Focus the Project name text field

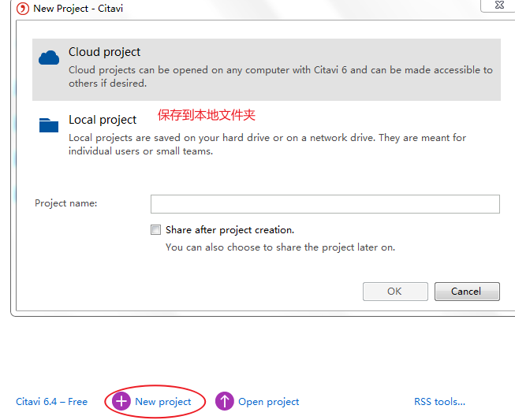click(325, 204)
